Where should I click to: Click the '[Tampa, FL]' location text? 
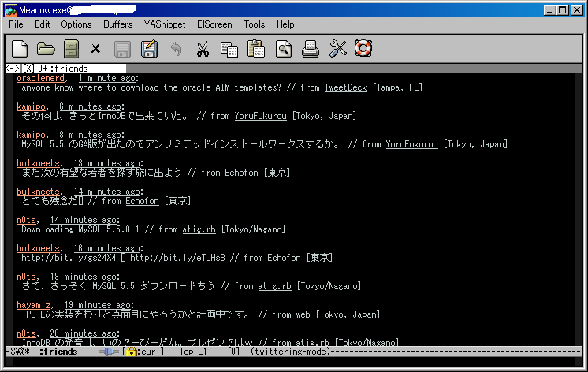(x=397, y=87)
